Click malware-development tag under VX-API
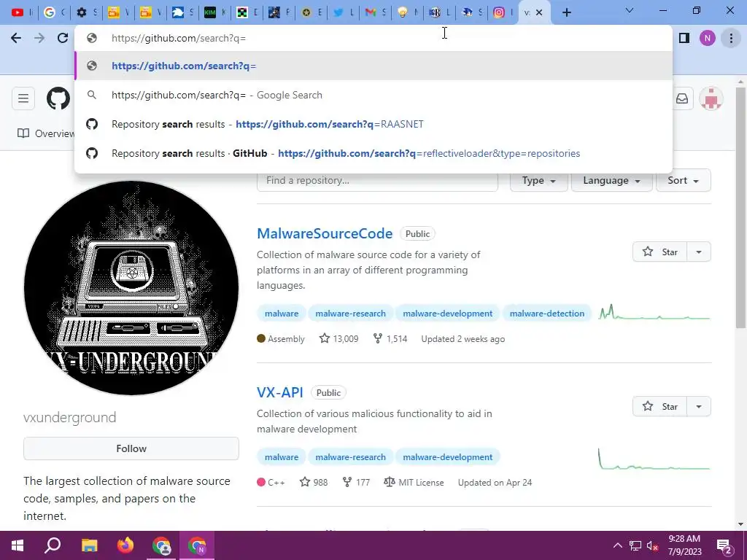This screenshot has width=747, height=560. [447, 457]
